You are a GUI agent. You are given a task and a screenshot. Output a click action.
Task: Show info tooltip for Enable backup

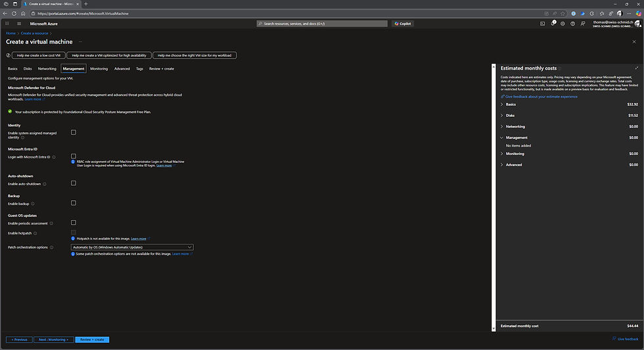coord(33,204)
